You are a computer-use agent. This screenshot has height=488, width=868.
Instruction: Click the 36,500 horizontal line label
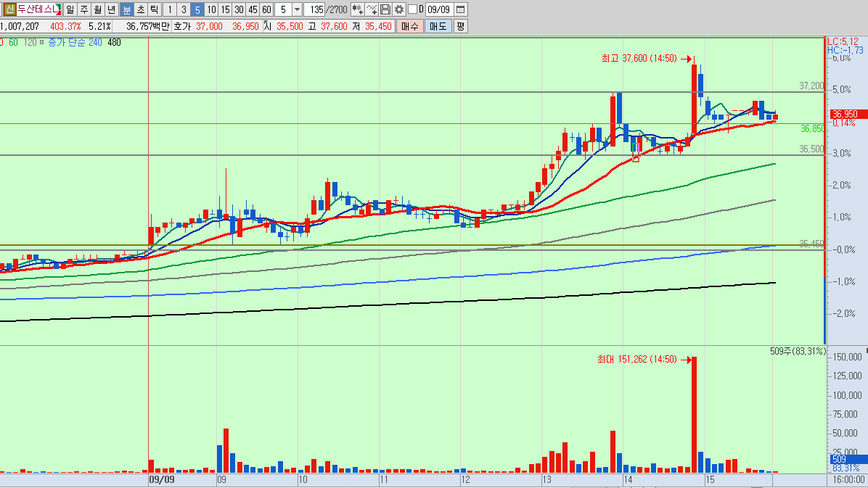coord(811,149)
